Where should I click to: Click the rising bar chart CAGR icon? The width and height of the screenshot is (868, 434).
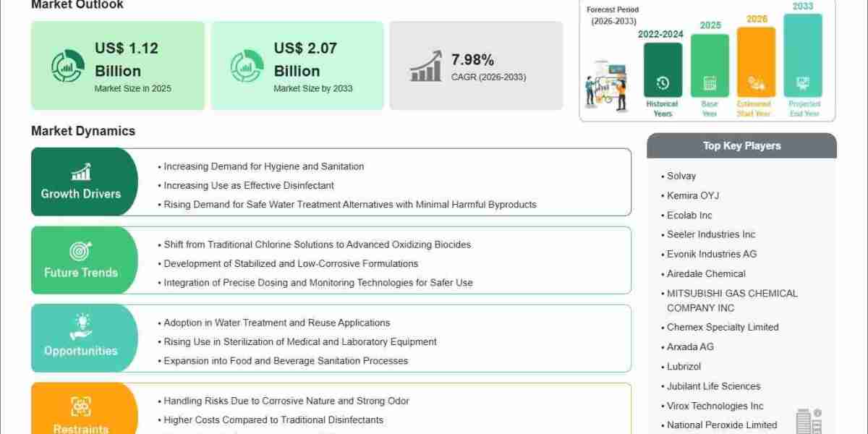[x=426, y=66]
